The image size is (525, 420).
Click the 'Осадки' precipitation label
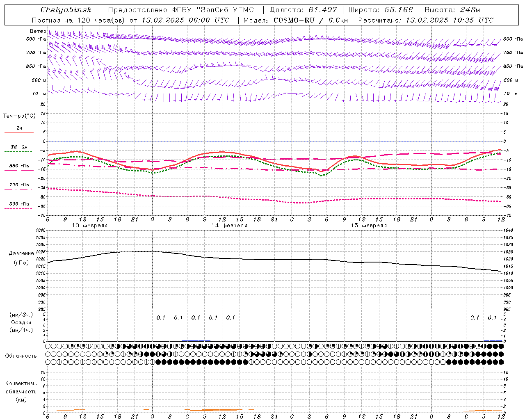pos(21,322)
